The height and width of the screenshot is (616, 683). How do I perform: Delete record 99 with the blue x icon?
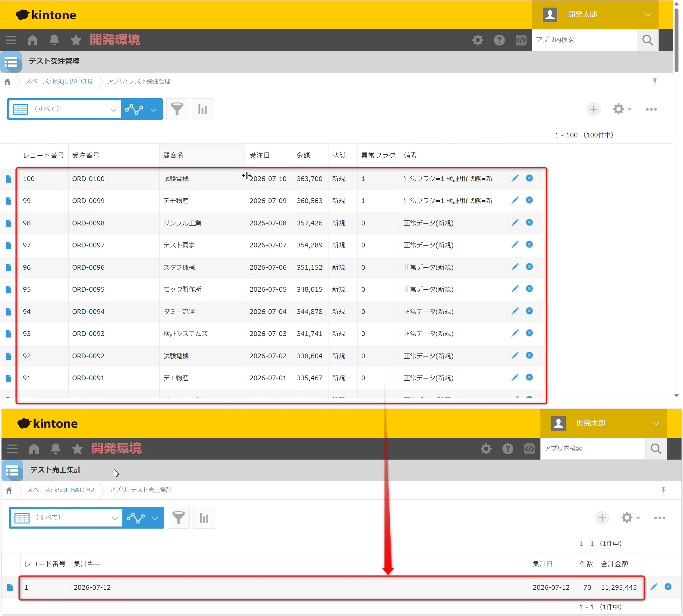(529, 200)
